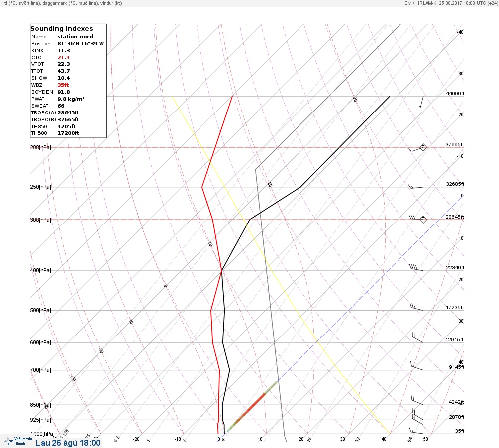Click the height label 22340ft
This screenshot has height=448, width=499.
(x=455, y=267)
